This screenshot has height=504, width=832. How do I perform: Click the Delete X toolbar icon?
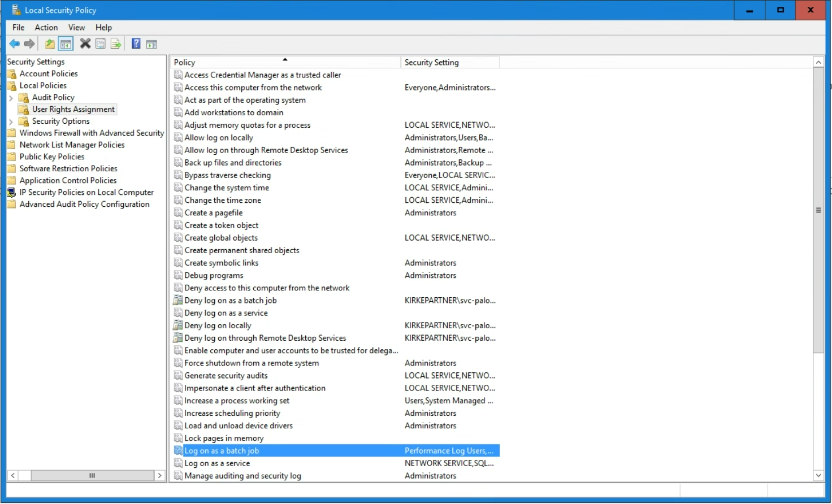[85, 44]
